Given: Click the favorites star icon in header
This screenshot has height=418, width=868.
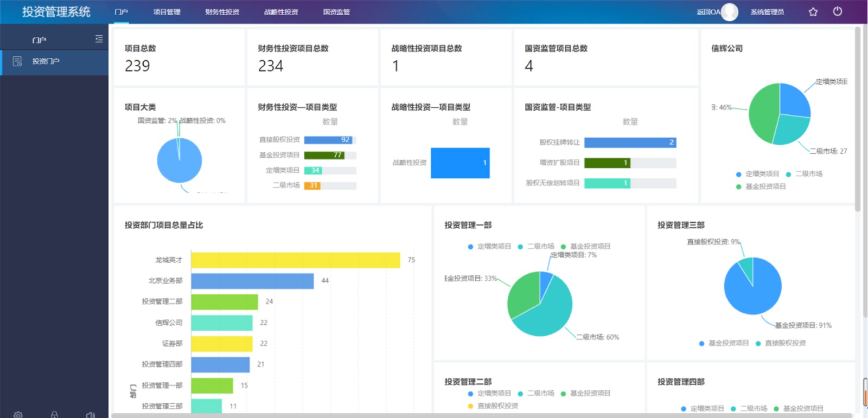Looking at the screenshot, I should [813, 11].
